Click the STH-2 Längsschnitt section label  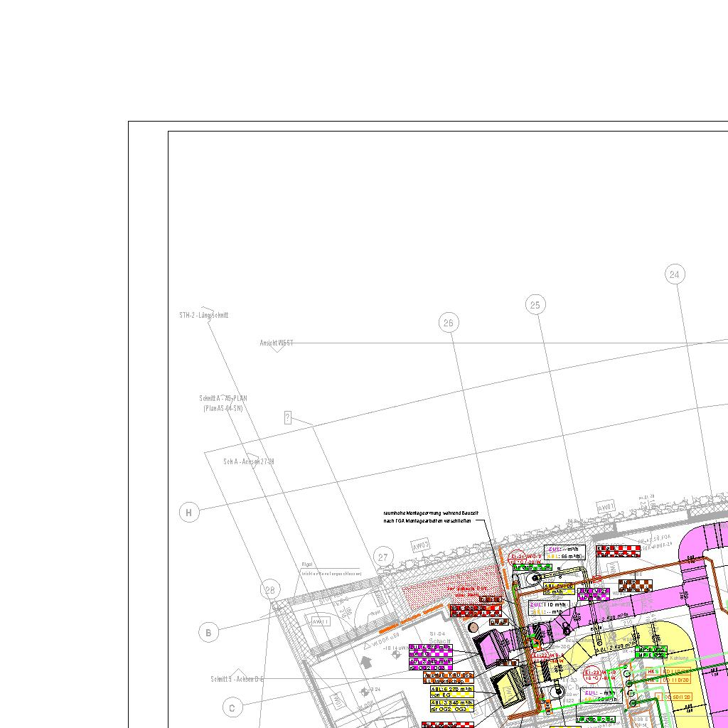[x=204, y=315]
